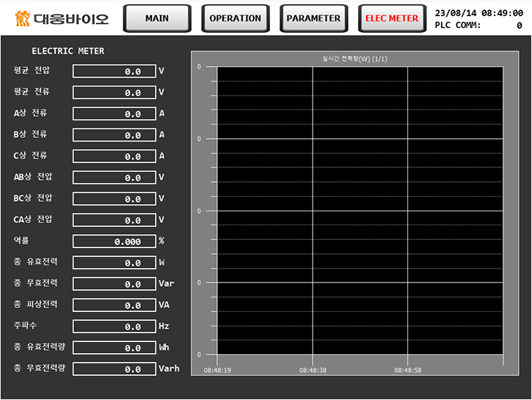Screen dimensions: 532x400
Task: Select the BC상 전압 value field
Action: [114, 199]
